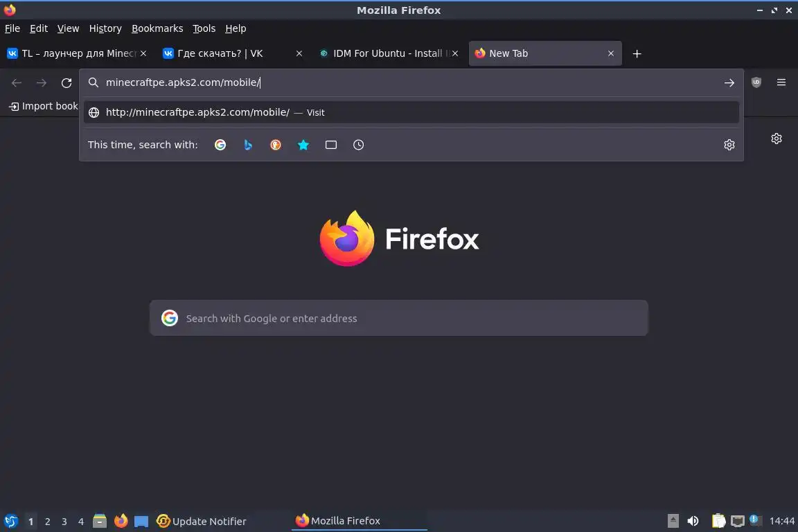
Task: Close the Где скачать? VK tab
Action: (x=299, y=53)
